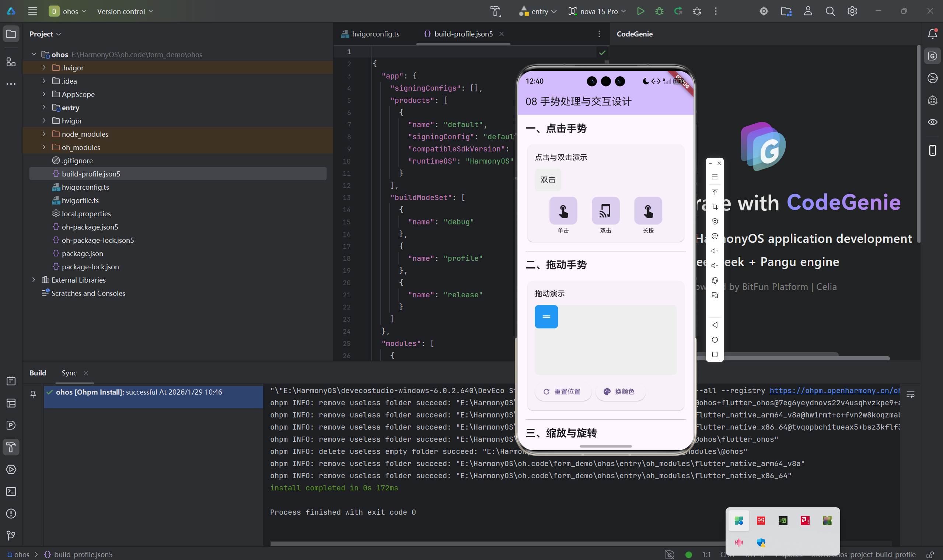
Task: Open the Terminal tool window
Action: click(x=11, y=491)
